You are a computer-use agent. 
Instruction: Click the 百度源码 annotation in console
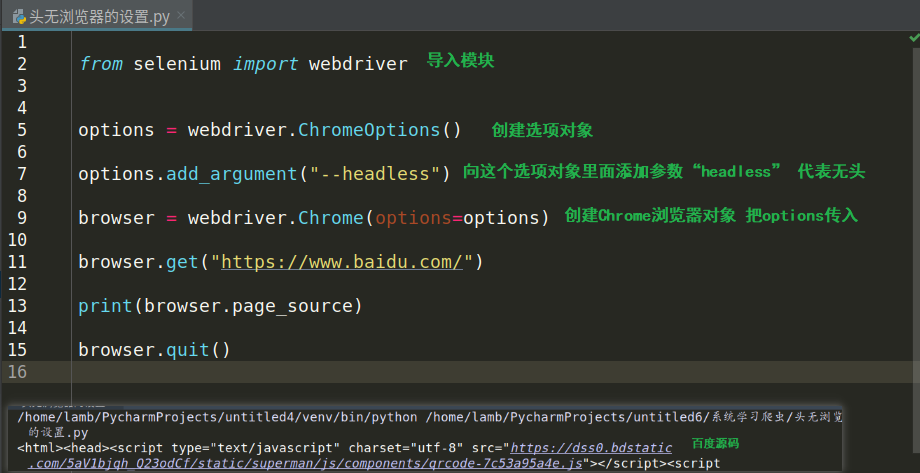(x=715, y=443)
